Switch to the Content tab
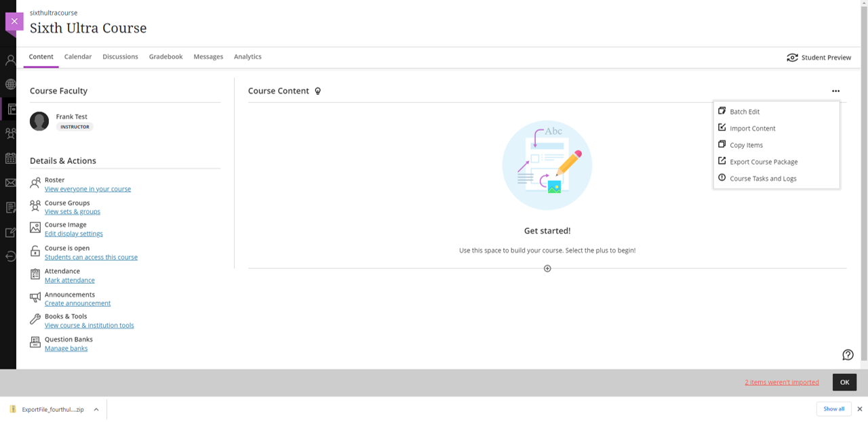Screen dimensions: 868x422 41,57
